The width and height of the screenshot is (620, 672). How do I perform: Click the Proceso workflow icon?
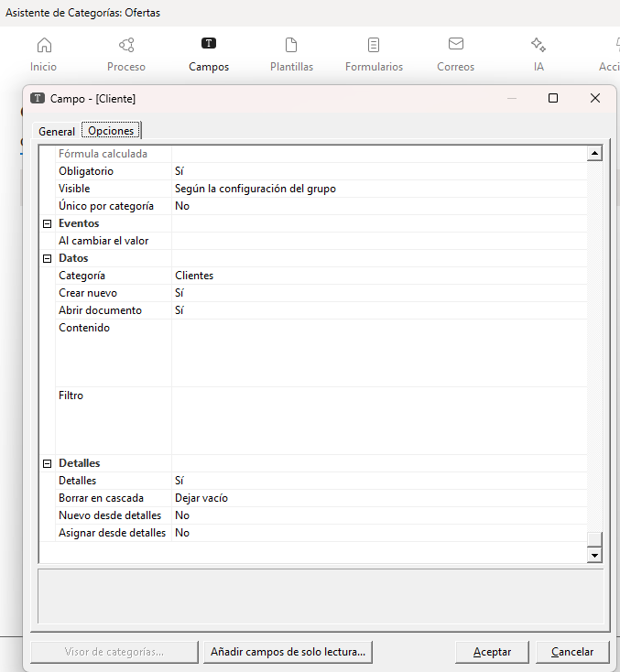coord(126,46)
